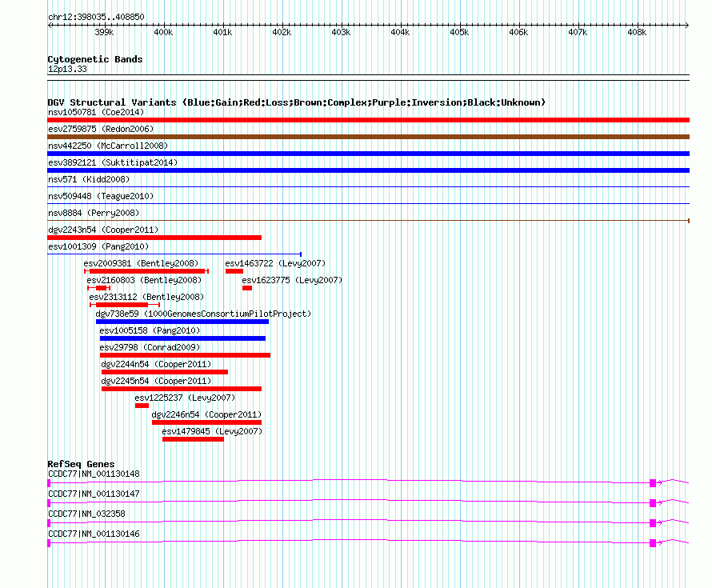Click the small red esv1463722 bar
The width and height of the screenshot is (712, 588).
(234, 271)
